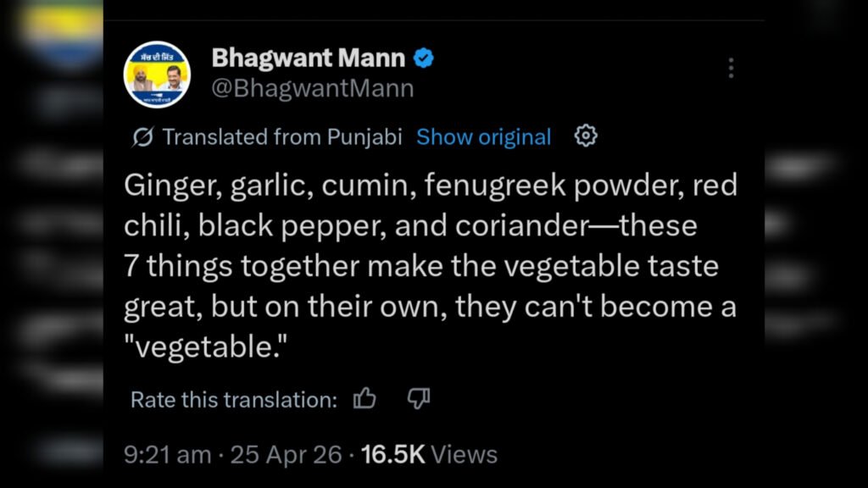Click the Views label after the count

(464, 455)
